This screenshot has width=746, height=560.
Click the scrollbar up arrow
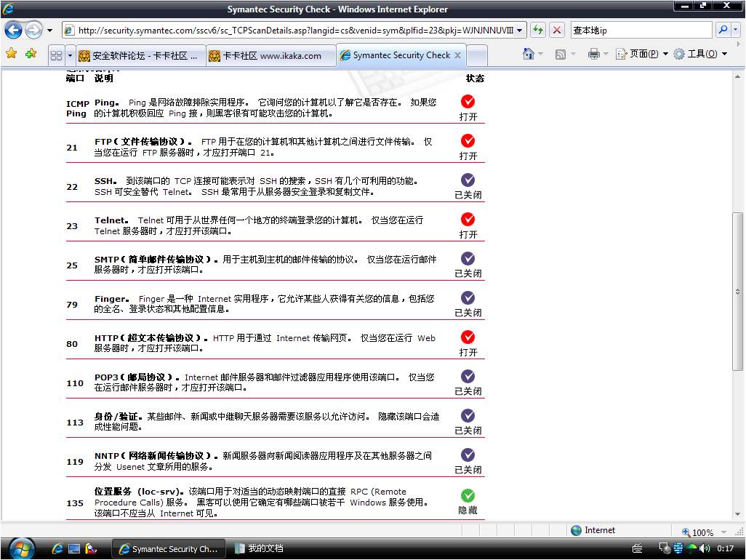[x=737, y=76]
